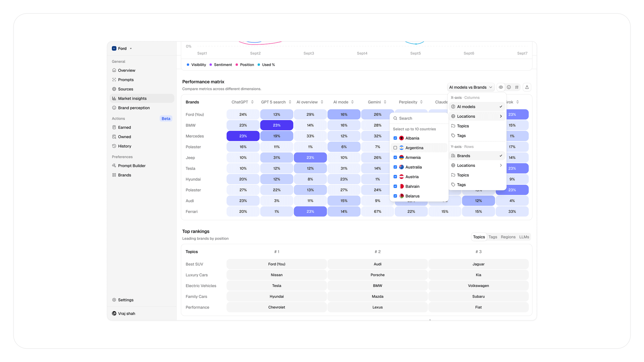This screenshot has width=644, height=362.
Task: Uncheck the Albania country checkbox
Action: click(x=395, y=138)
